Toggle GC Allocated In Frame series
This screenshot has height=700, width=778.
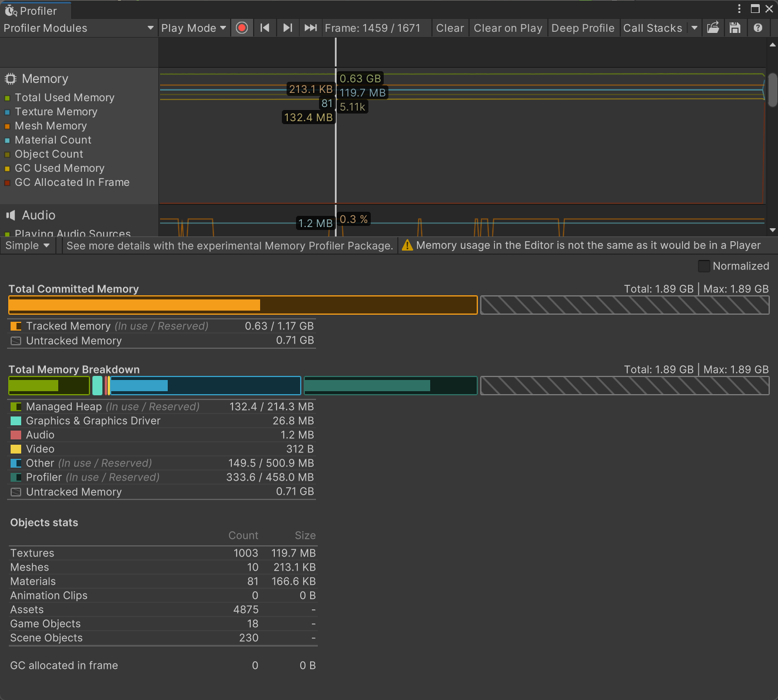pyautogui.click(x=8, y=183)
